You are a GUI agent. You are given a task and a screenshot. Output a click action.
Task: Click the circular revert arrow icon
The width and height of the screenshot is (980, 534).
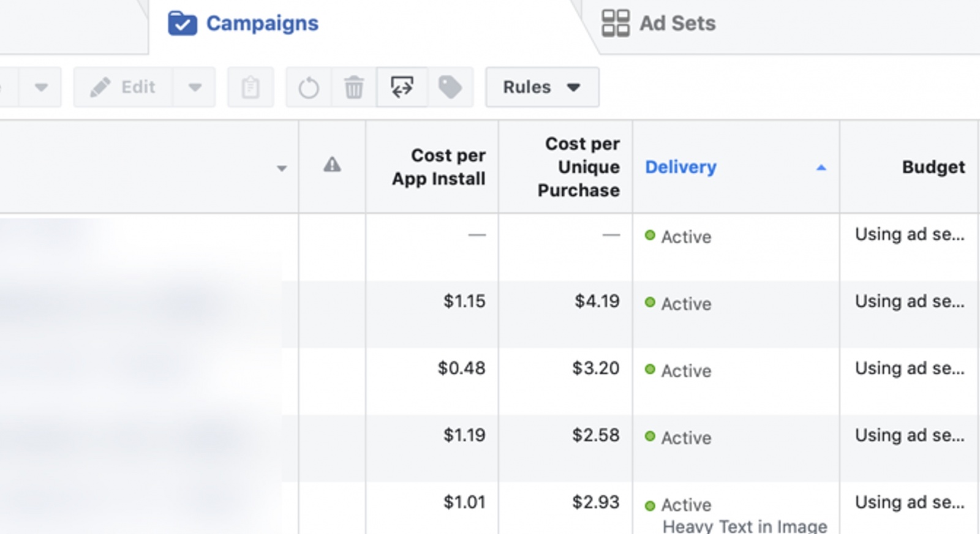pos(309,88)
